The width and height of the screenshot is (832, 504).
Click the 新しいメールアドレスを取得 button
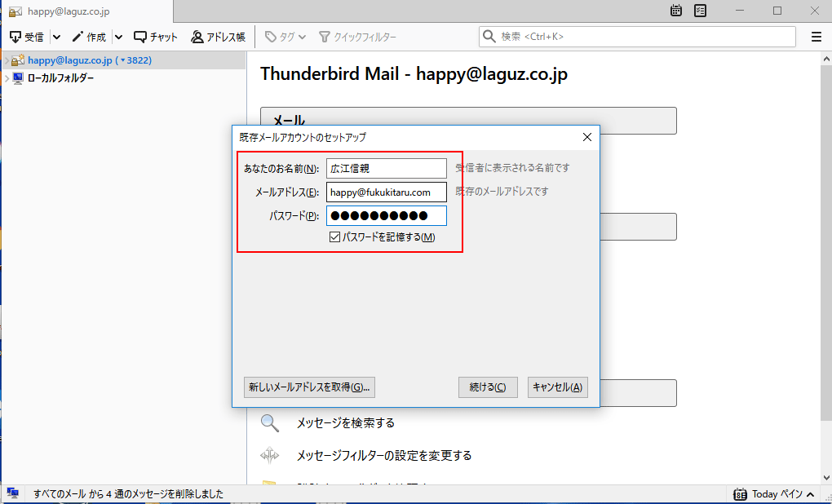[x=309, y=387]
